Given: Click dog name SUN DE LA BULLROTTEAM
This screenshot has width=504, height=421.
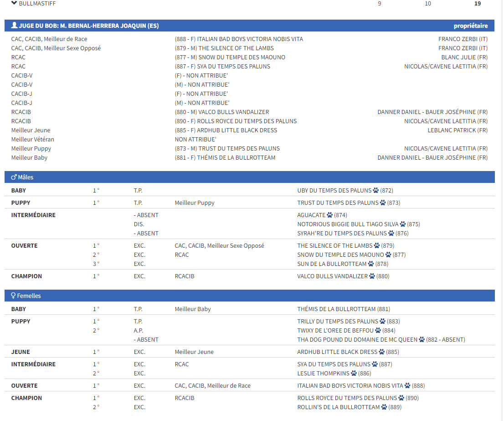Looking at the screenshot, I should pyautogui.click(x=332, y=264).
